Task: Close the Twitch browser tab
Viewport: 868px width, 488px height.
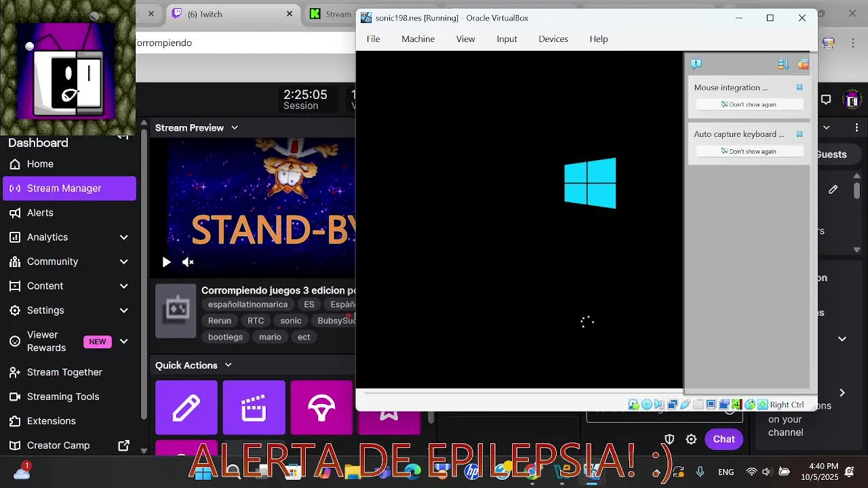Action: click(290, 14)
